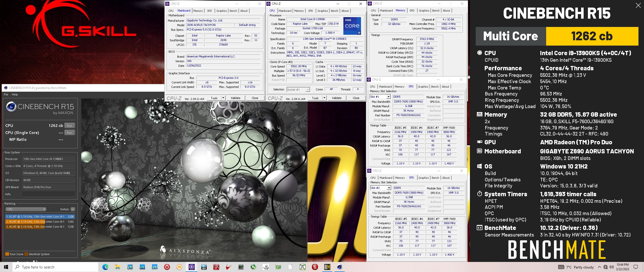Click the taskbar search box
Screen dimensions: 644x272
point(55,267)
